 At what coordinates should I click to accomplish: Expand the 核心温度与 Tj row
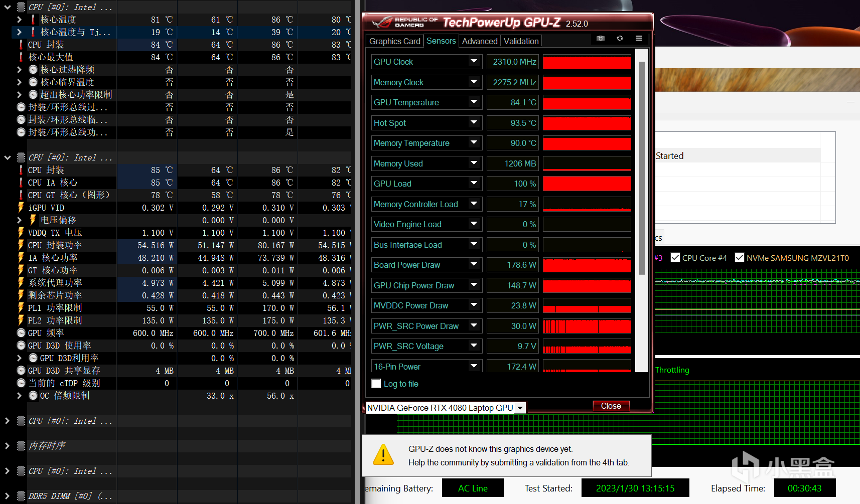click(19, 32)
